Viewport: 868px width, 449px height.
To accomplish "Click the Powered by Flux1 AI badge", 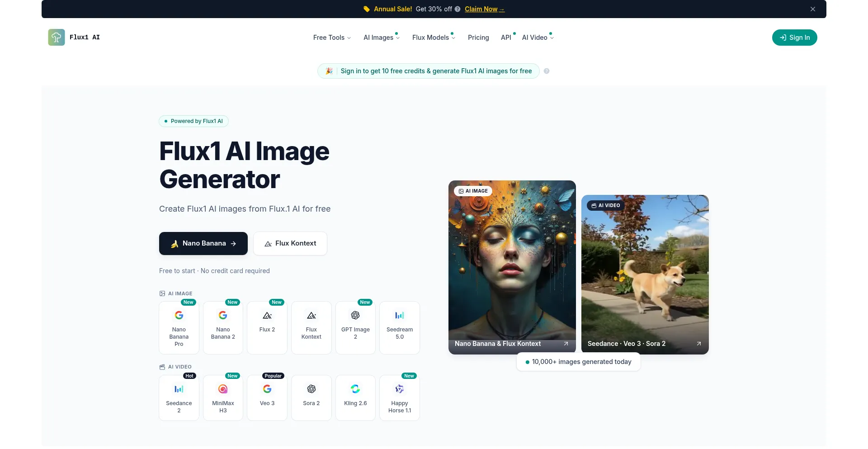I will click(193, 121).
